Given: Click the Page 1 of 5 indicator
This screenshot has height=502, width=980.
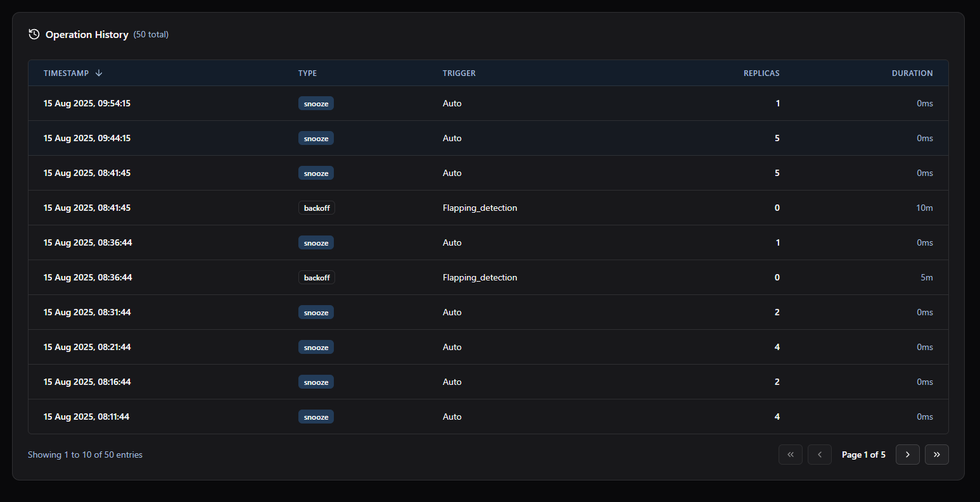Looking at the screenshot, I should [x=863, y=455].
